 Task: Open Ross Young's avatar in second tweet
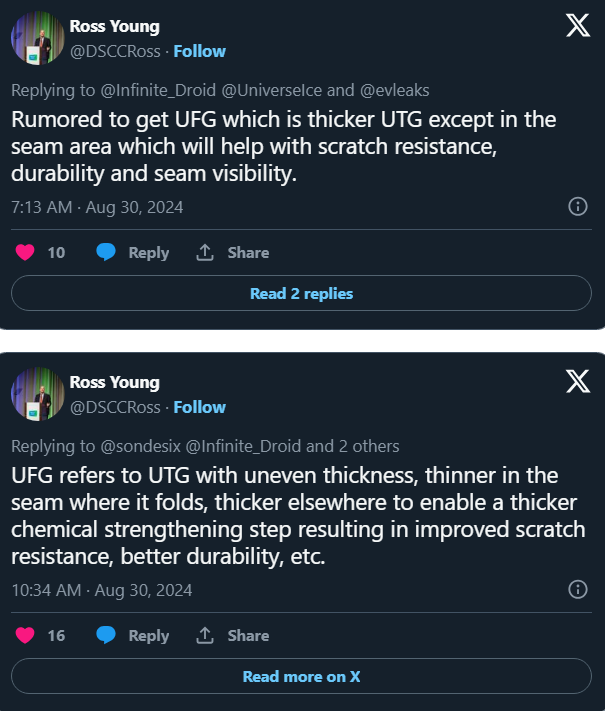(x=38, y=394)
